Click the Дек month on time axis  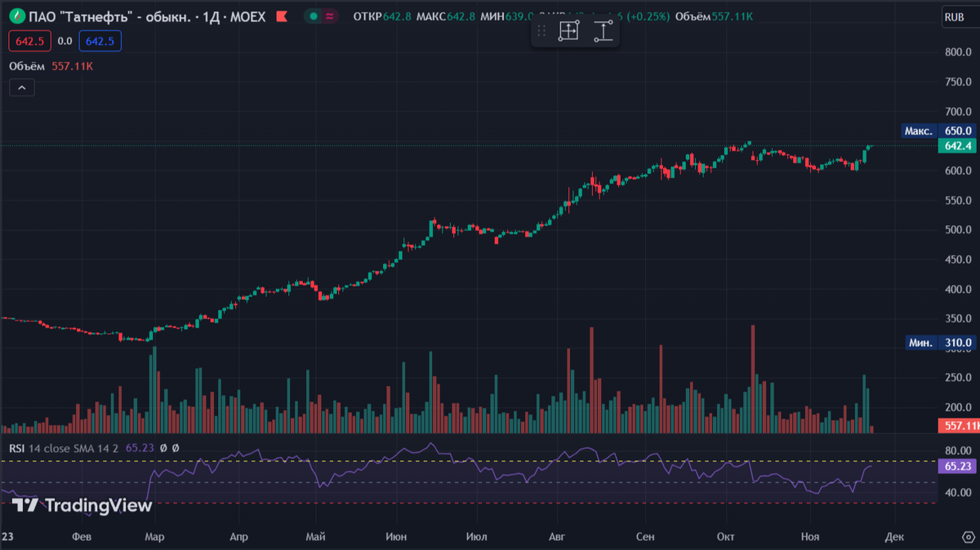click(894, 537)
